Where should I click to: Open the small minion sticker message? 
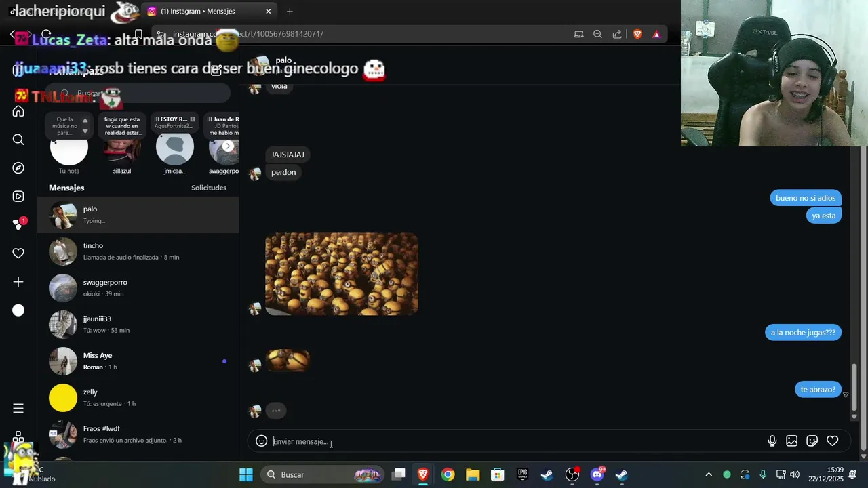pos(288,361)
